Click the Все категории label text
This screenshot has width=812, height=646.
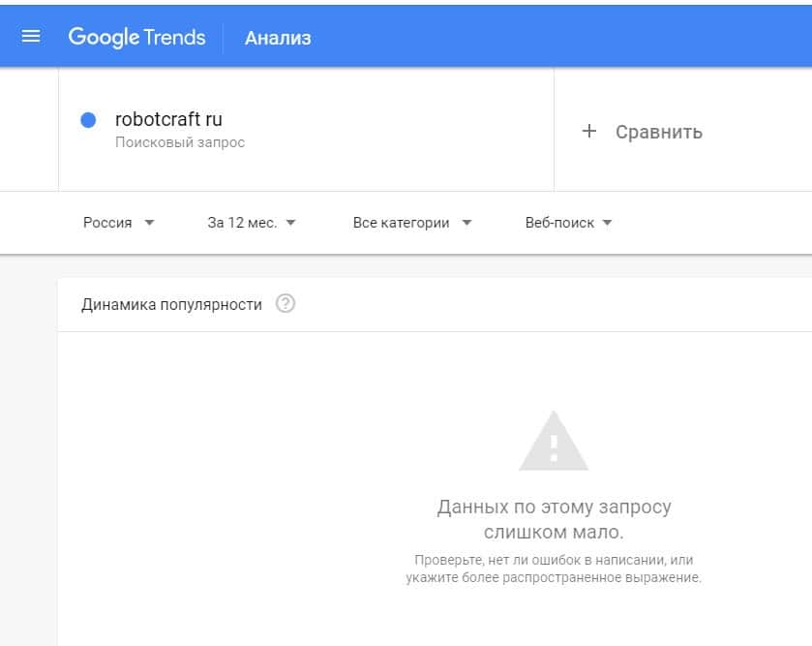click(401, 223)
